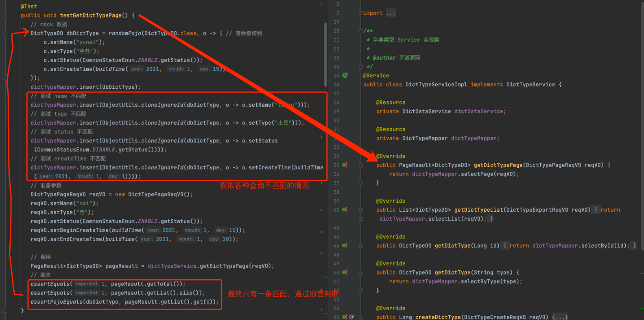
Task: Collapse the getDictTypePage method body
Action: click(x=360, y=165)
